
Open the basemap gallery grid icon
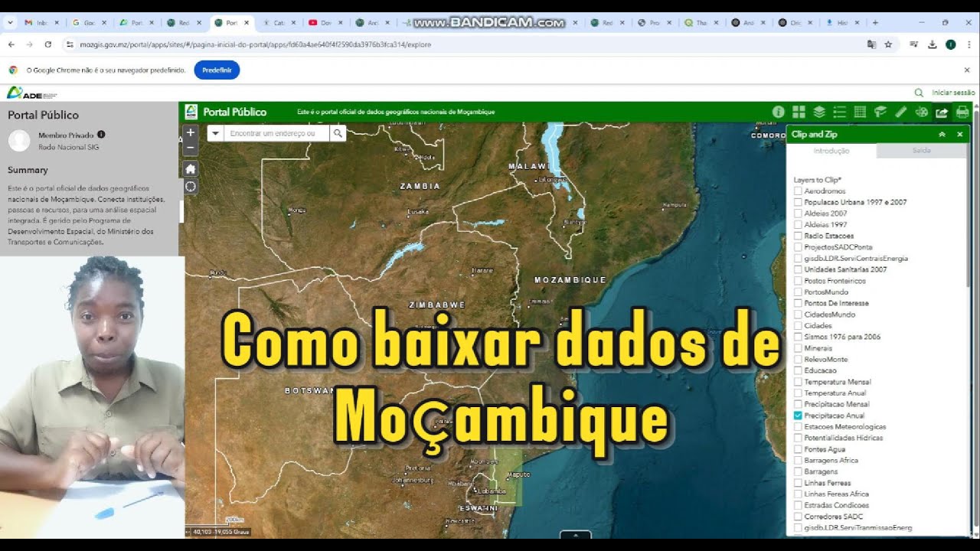tap(799, 112)
